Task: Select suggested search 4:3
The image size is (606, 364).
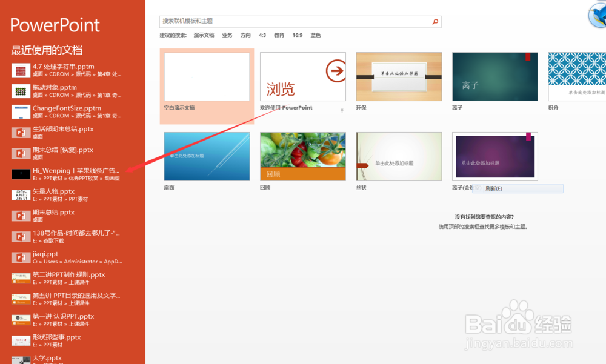Action: tap(262, 35)
